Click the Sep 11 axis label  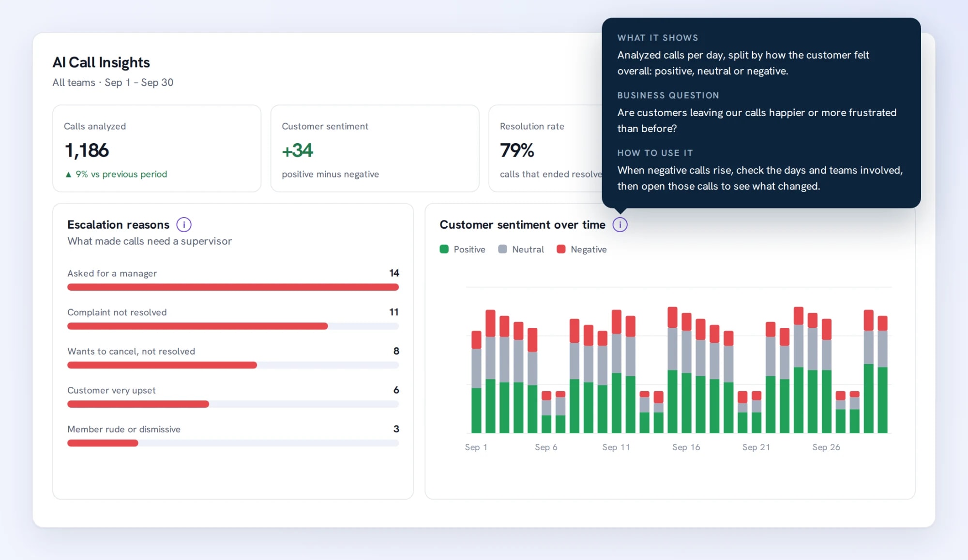tap(616, 447)
